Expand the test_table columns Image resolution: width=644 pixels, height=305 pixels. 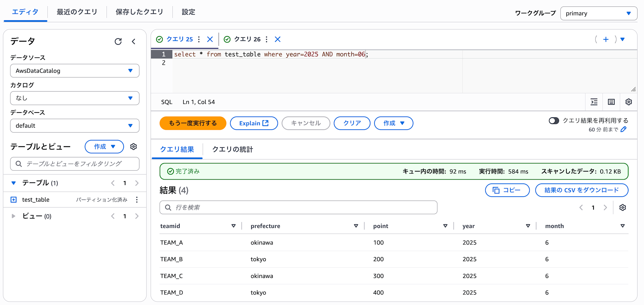point(14,200)
